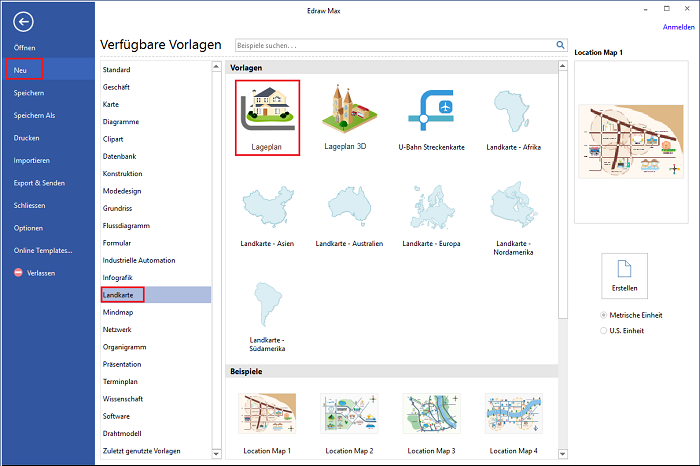Select the Flussdiagramm category

point(126,226)
